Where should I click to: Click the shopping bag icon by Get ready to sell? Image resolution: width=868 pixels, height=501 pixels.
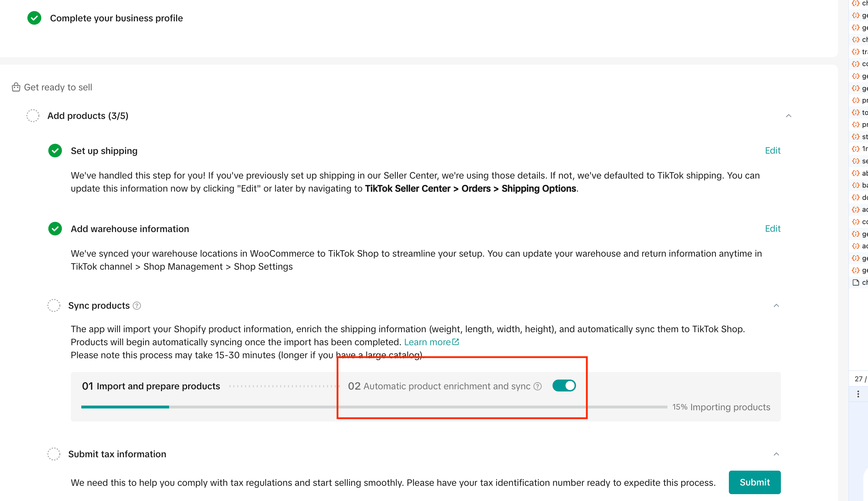16,87
